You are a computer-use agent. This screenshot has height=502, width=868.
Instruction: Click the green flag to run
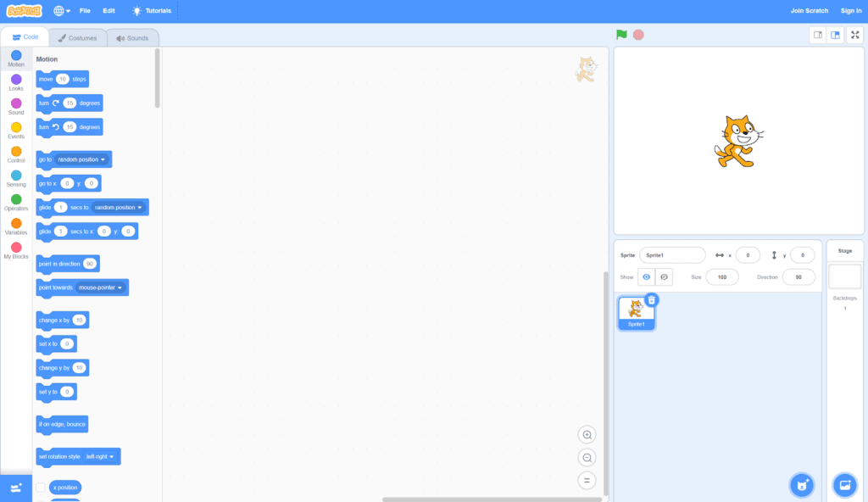(621, 35)
